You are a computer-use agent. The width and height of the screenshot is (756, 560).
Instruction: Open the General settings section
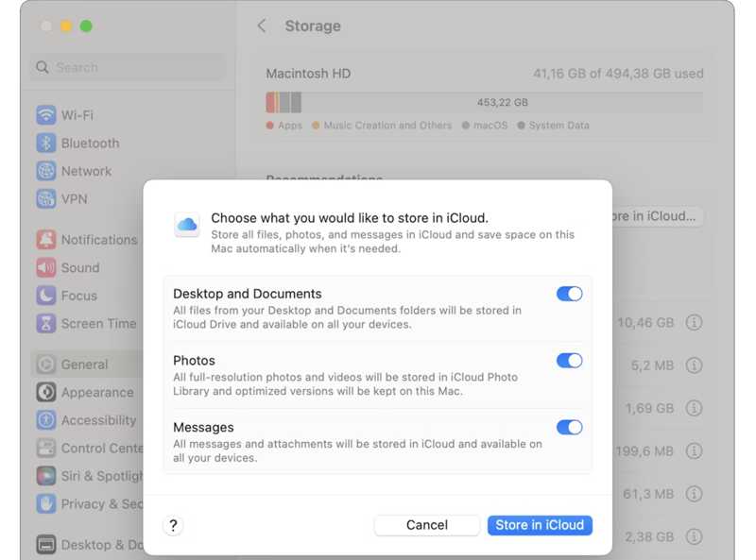point(84,365)
